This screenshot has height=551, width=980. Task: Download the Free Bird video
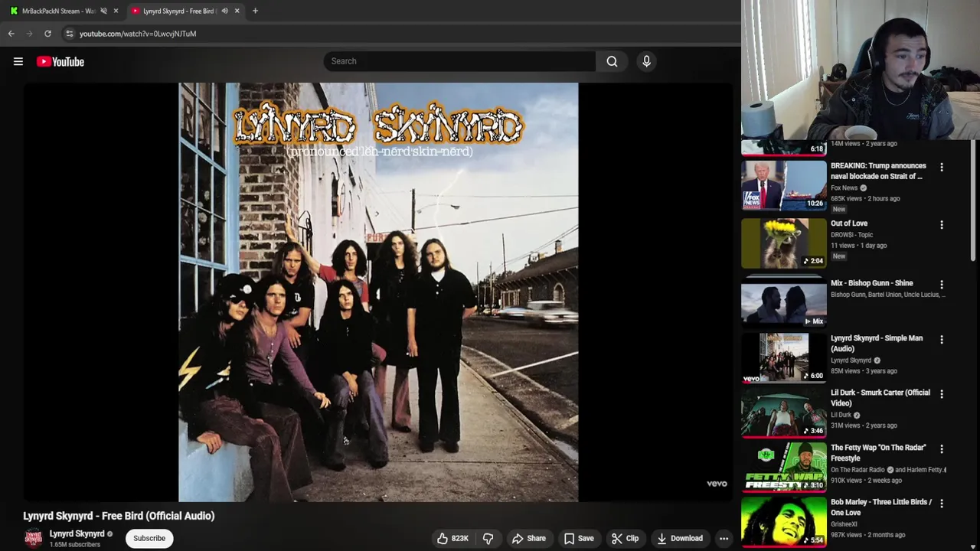[x=679, y=539]
